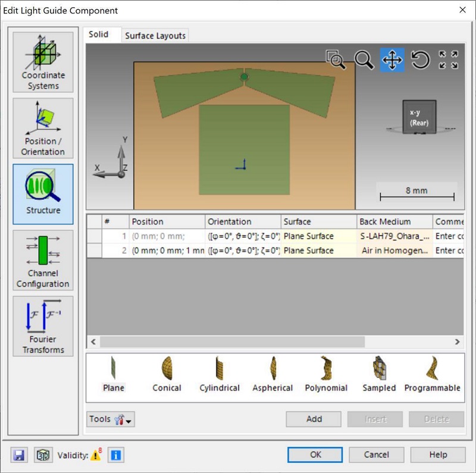Click the Back Medium column header
Viewport: 476px width, 473px height.
[x=395, y=221]
